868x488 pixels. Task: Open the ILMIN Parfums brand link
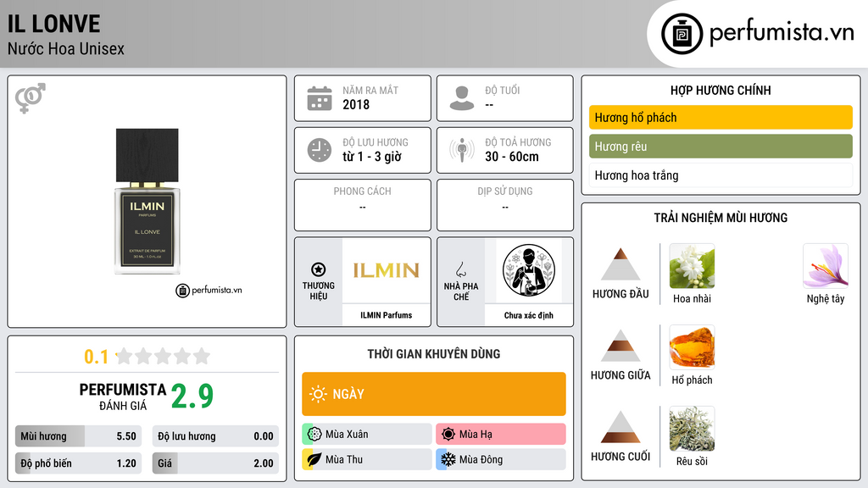387,315
